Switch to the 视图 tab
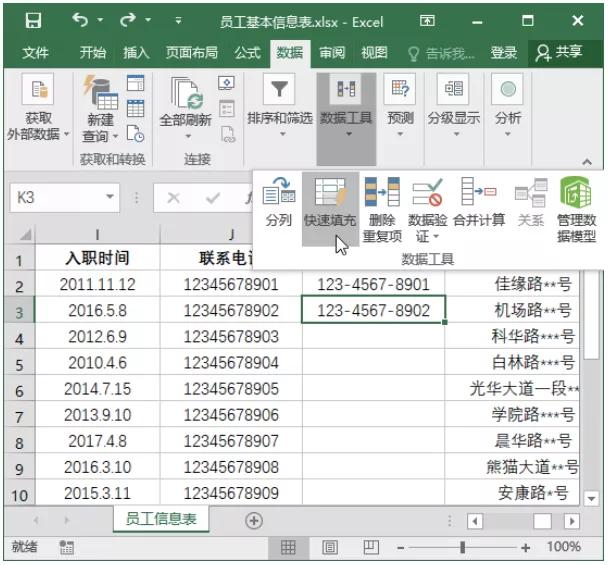This screenshot has height=565, width=608. 374,52
